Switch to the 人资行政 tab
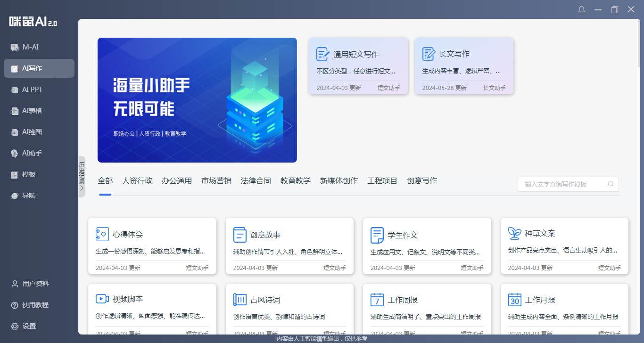The width and height of the screenshot is (644, 343). [x=137, y=181]
